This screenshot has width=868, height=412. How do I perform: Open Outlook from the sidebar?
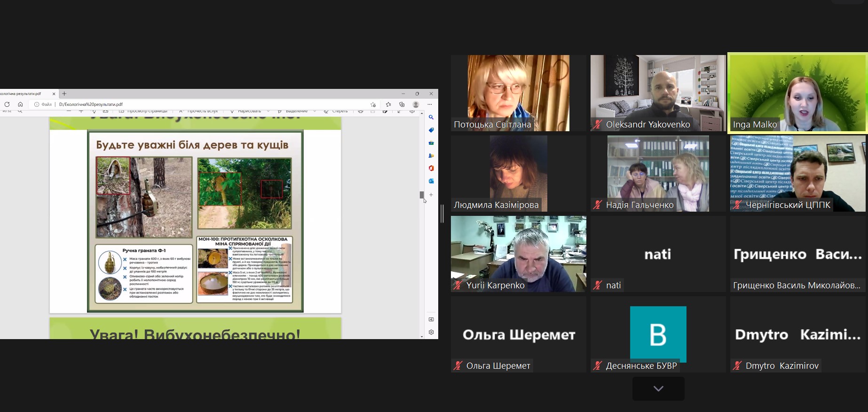431,181
